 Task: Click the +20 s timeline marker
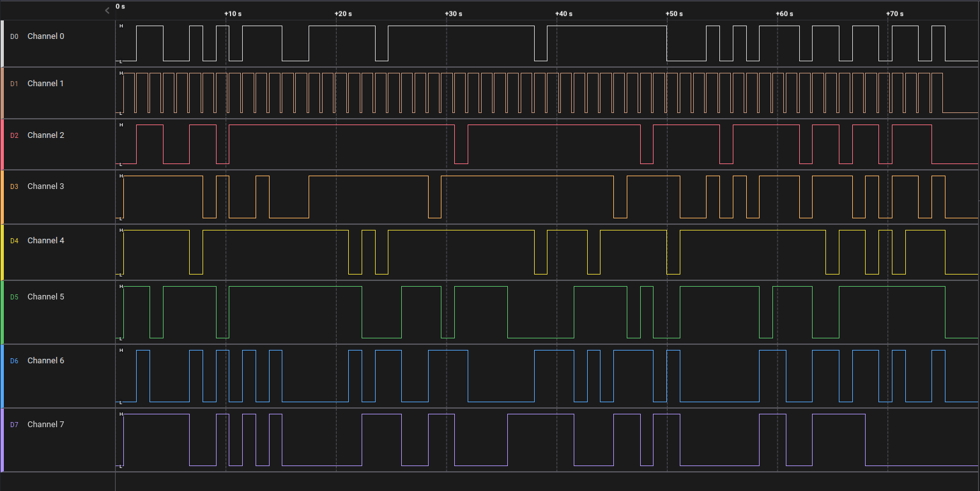point(344,13)
